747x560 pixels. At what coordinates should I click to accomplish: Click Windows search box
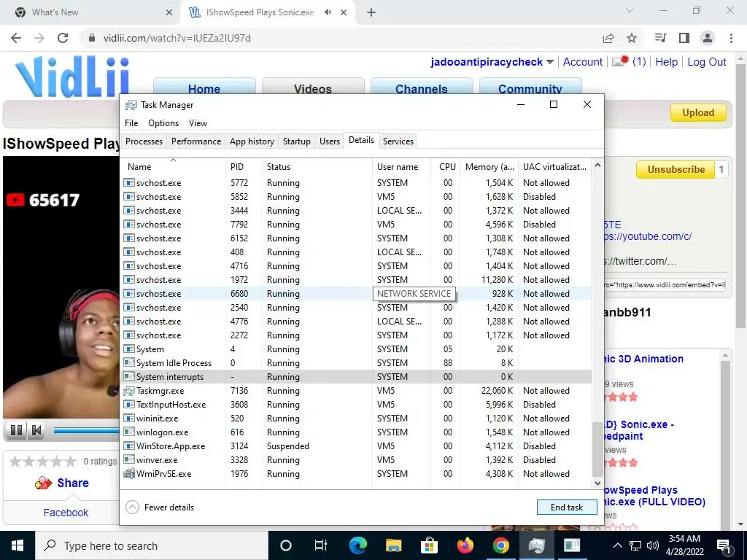tap(152, 545)
